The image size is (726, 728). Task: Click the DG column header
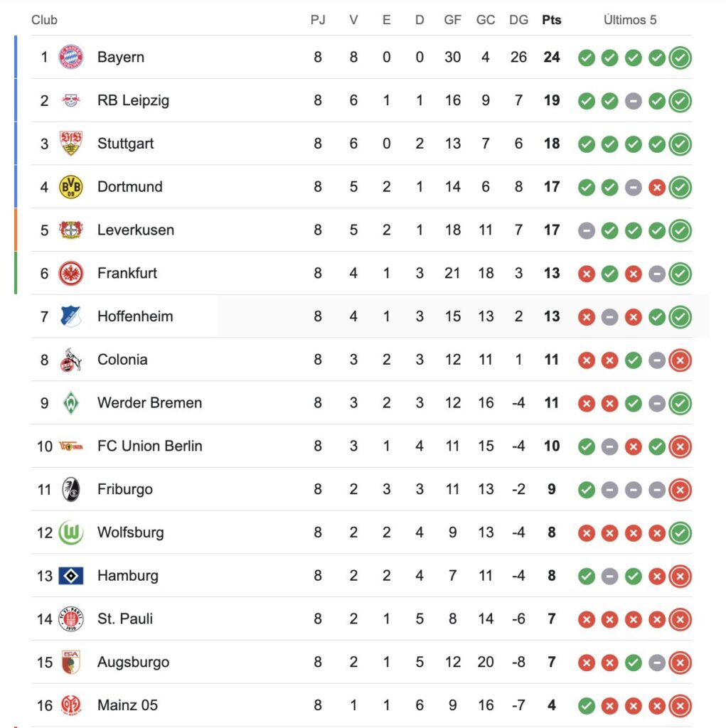518,20
